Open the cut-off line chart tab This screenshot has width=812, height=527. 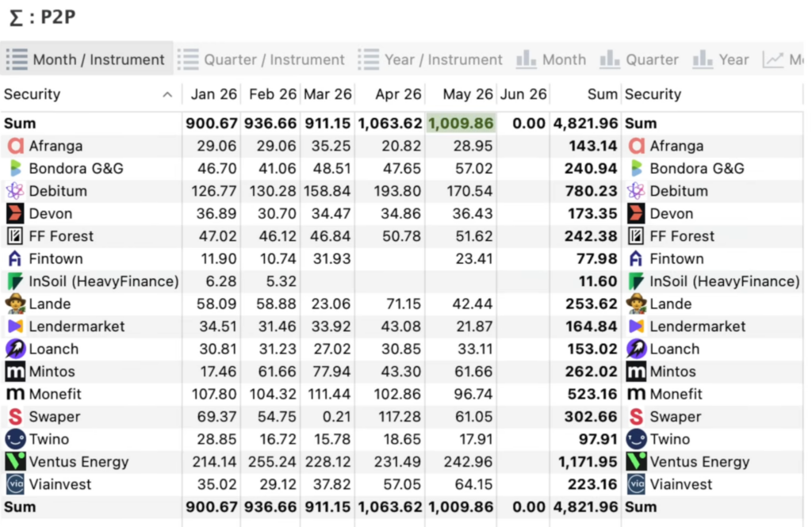[x=783, y=59]
